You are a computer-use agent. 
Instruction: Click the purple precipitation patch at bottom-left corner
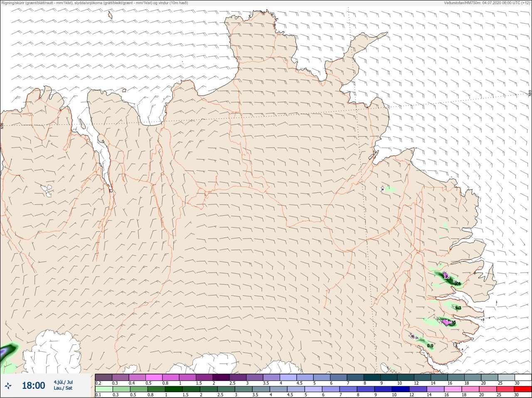coord(4,352)
